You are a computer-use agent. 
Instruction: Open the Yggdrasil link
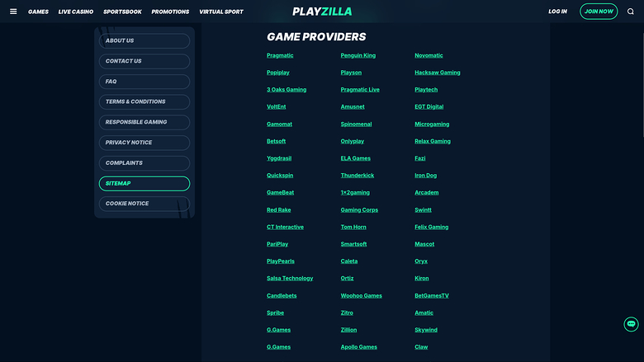click(x=279, y=158)
